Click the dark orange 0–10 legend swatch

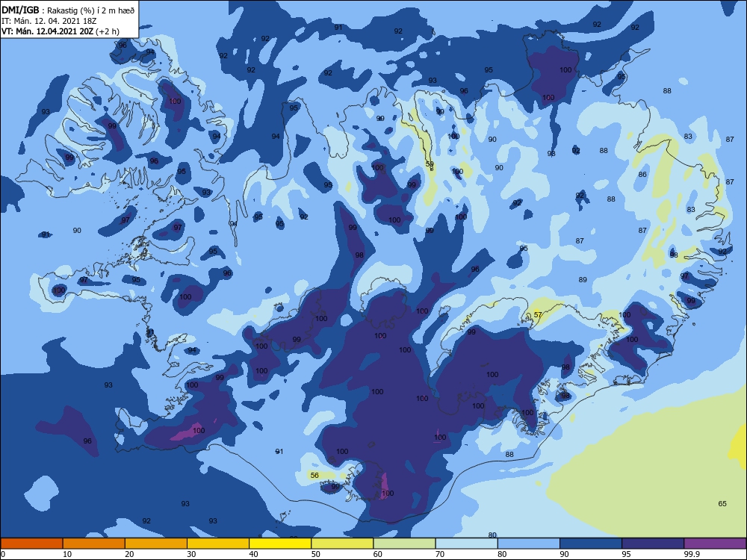coord(31,544)
